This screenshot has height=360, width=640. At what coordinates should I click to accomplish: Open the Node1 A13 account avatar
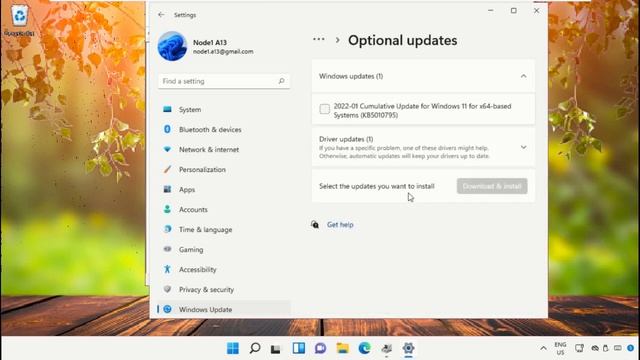pos(172,46)
